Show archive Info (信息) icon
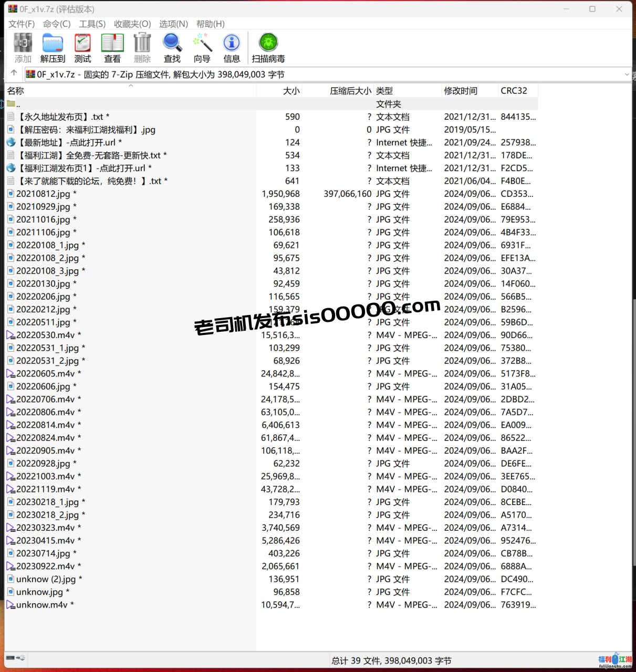The height and width of the screenshot is (672, 636). [x=232, y=47]
